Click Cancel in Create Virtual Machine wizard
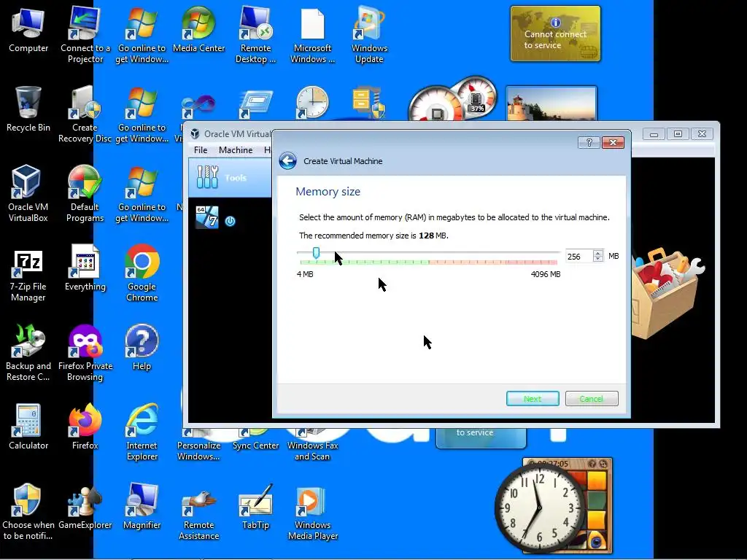 tap(592, 399)
